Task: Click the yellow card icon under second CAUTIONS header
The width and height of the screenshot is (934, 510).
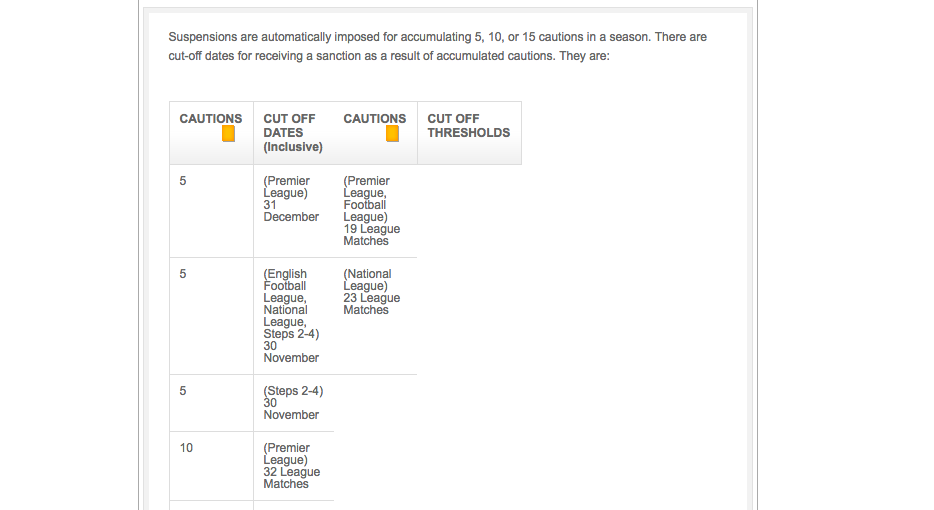Action: [392, 133]
